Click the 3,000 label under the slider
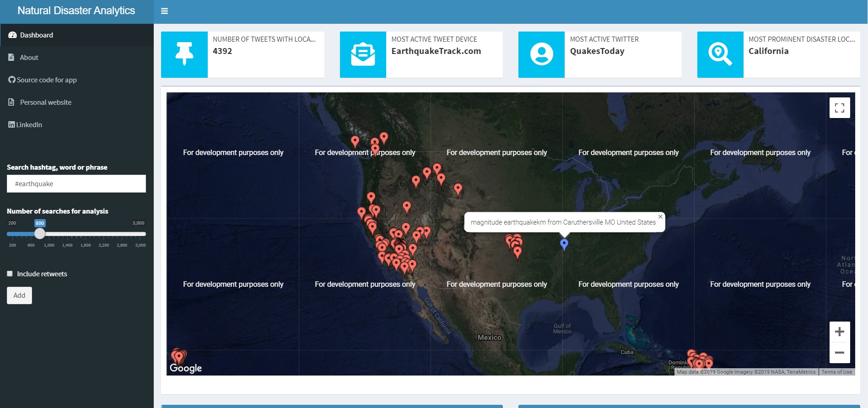Viewport: 868px width, 408px height. coord(140,245)
